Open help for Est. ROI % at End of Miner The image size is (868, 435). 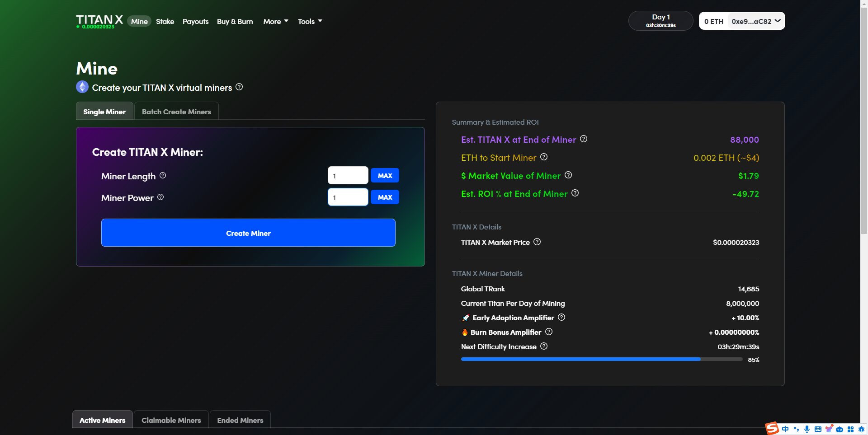click(x=575, y=193)
